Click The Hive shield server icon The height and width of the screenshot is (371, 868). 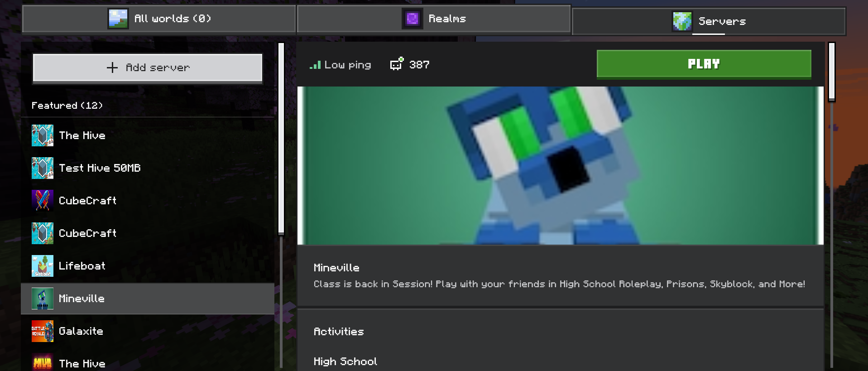click(x=43, y=135)
